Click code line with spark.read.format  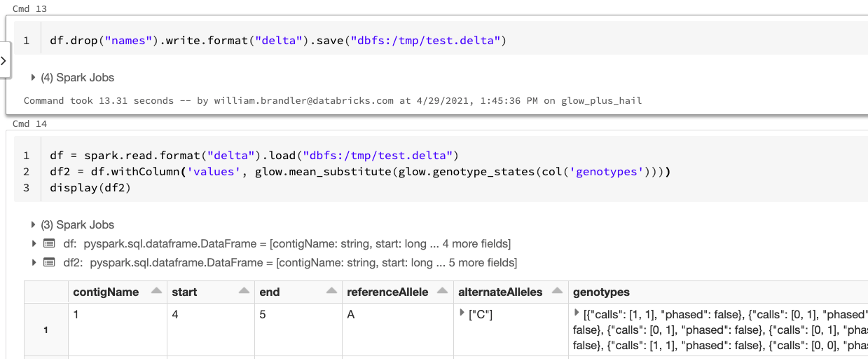pos(254,155)
